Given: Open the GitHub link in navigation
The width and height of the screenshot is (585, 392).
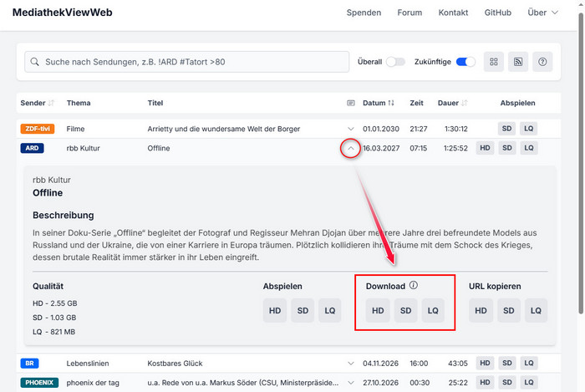Looking at the screenshot, I should [498, 13].
